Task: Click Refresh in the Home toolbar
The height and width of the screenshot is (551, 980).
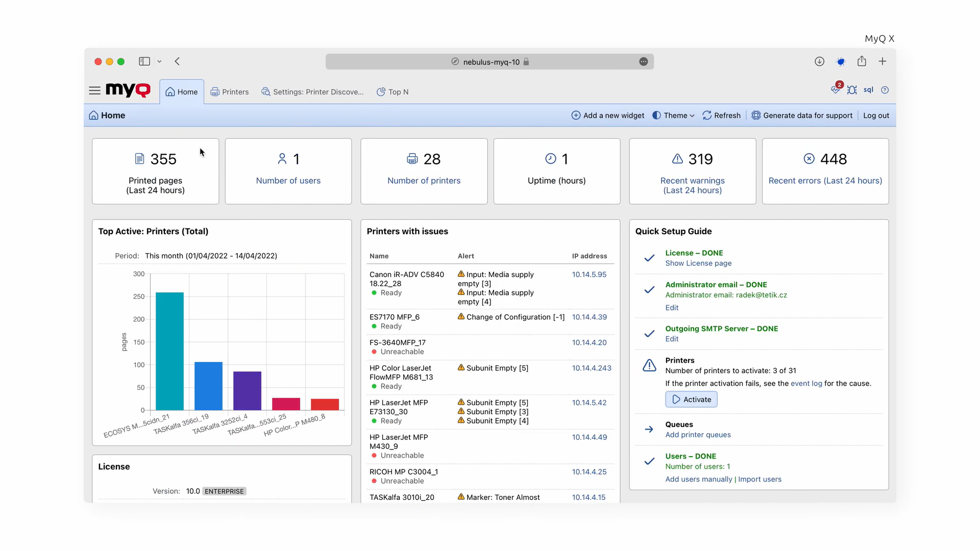Action: tap(721, 115)
